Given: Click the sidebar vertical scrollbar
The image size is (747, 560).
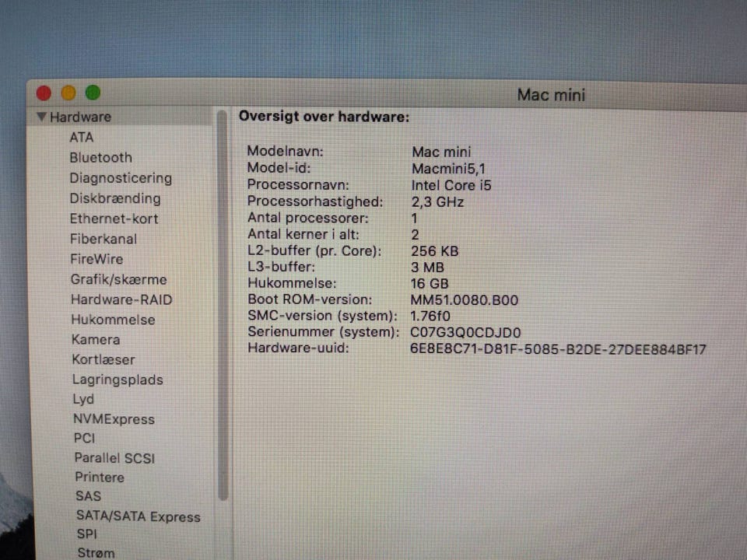Looking at the screenshot, I should tap(222, 305).
